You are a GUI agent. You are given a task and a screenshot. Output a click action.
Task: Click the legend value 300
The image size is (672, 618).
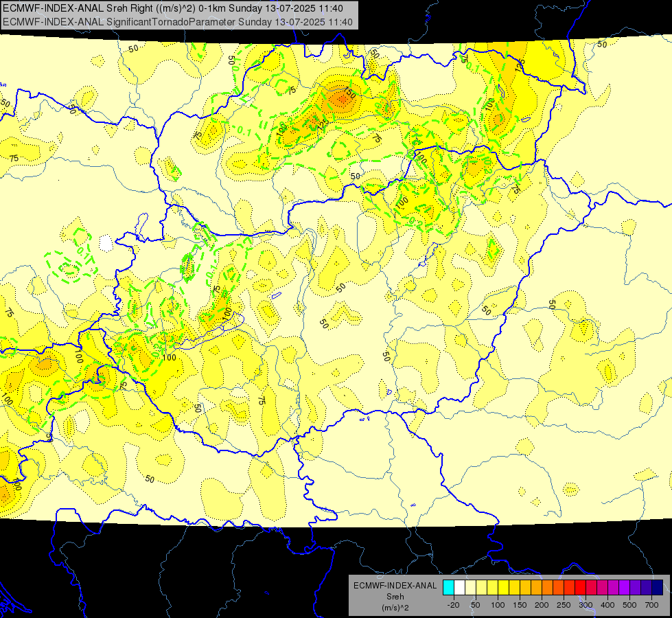tap(586, 605)
